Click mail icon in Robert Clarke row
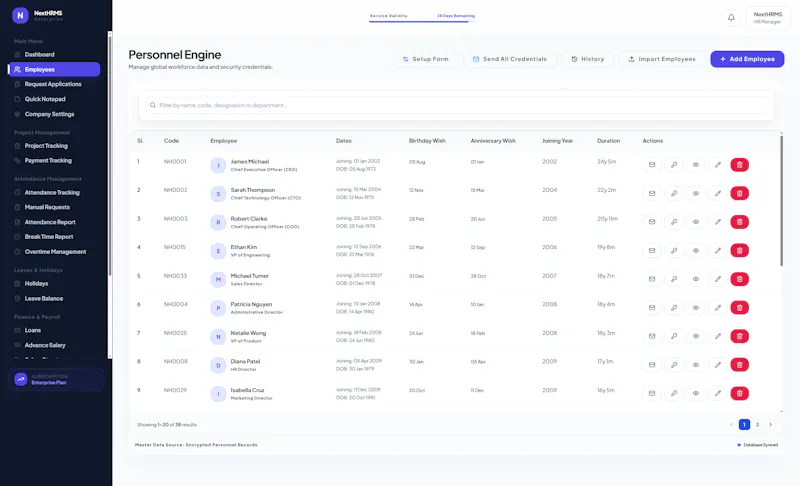800x486 pixels. tap(652, 222)
